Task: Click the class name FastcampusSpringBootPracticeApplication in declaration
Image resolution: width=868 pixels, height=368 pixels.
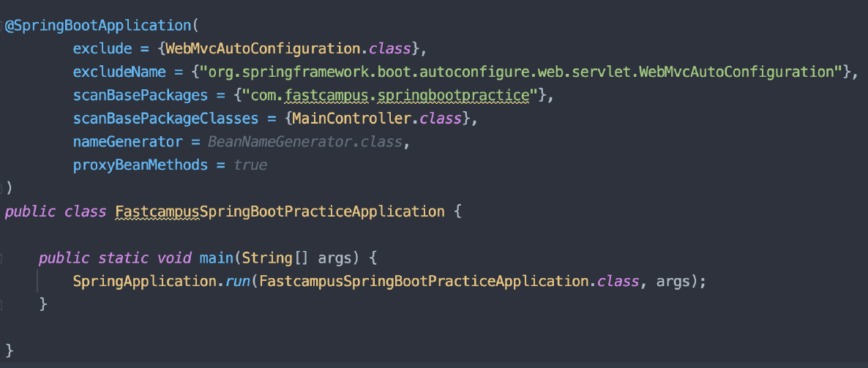Action: pos(280,211)
